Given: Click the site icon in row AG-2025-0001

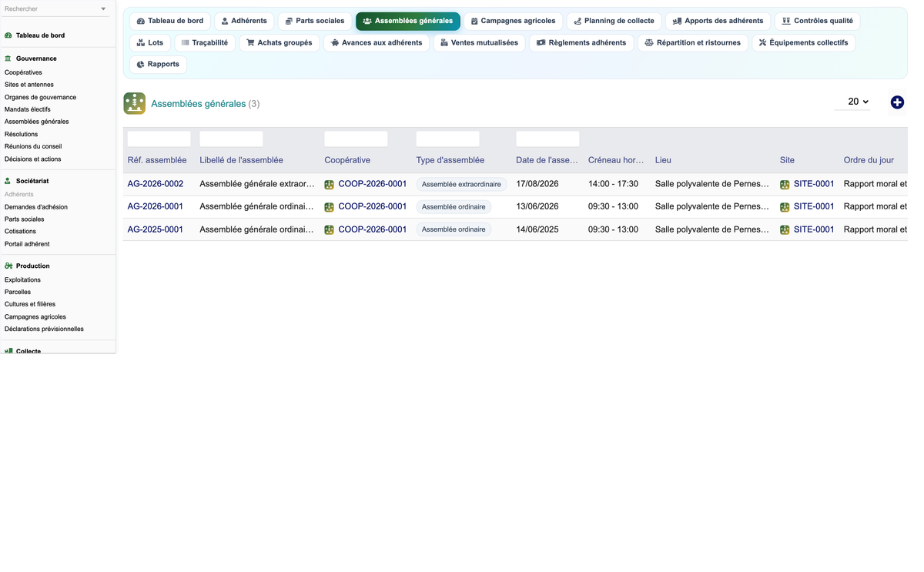Looking at the screenshot, I should click(785, 229).
